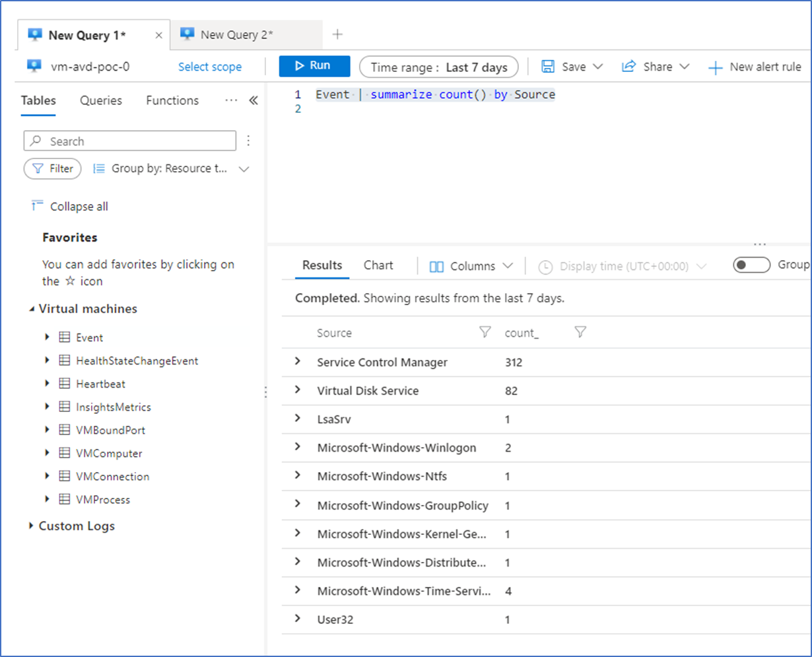Click the table icon next to InsightsMetrics

(65, 407)
